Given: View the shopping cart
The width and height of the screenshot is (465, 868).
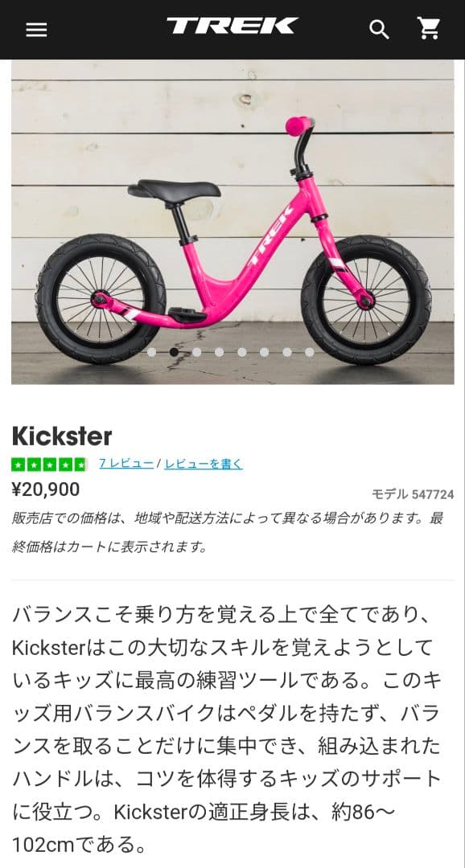Looking at the screenshot, I should [429, 28].
